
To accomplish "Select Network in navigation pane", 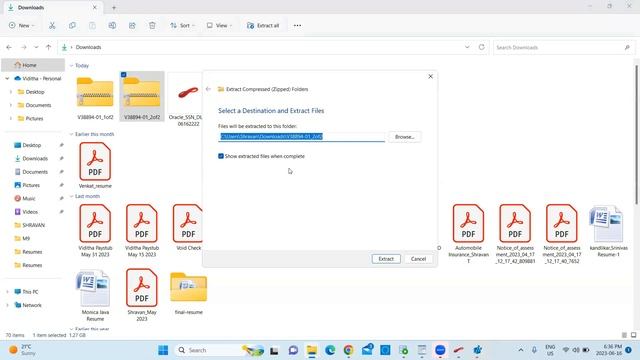I will (x=31, y=305).
